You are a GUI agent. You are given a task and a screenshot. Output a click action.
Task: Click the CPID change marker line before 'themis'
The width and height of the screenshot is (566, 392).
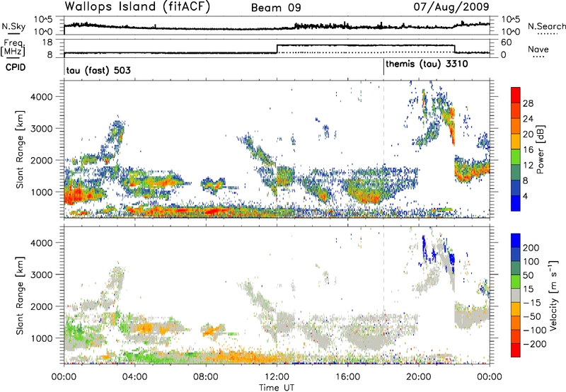(383, 67)
